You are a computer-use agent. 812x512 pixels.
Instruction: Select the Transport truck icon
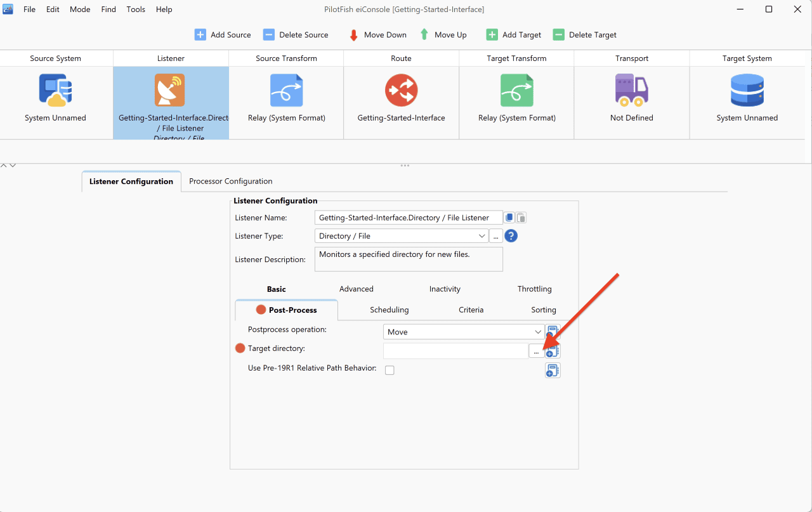click(631, 90)
